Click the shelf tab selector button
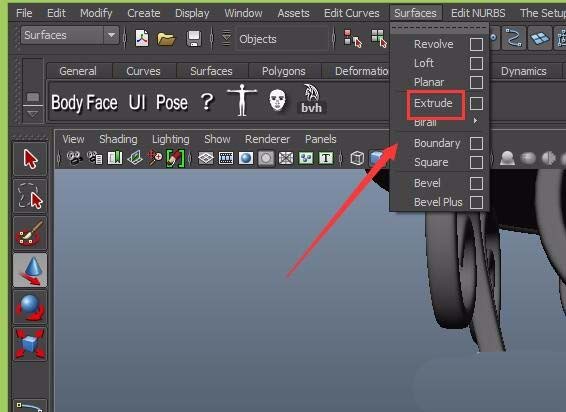566x412 pixels. (x=32, y=97)
